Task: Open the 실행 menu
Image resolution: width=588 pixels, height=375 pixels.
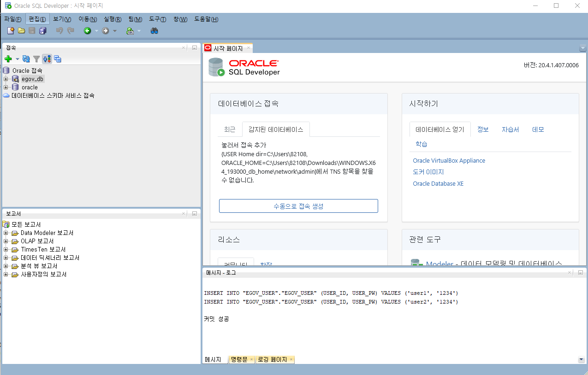Action: pyautogui.click(x=113, y=19)
